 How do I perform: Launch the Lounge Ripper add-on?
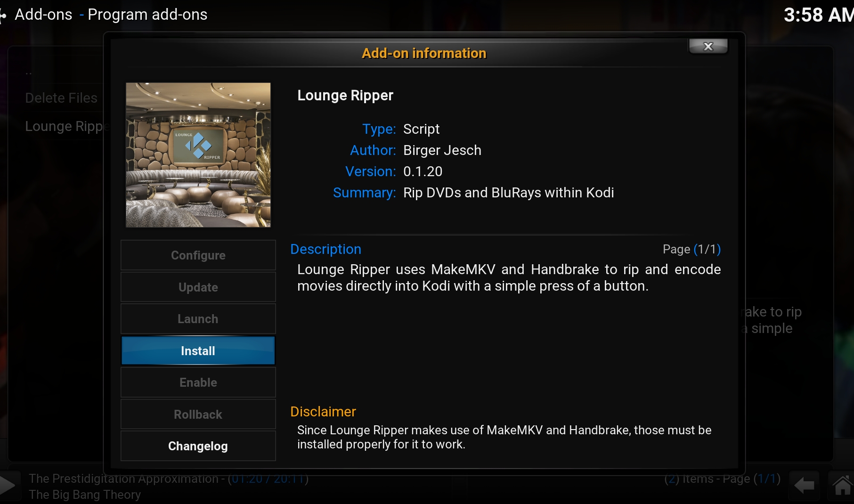pyautogui.click(x=198, y=319)
